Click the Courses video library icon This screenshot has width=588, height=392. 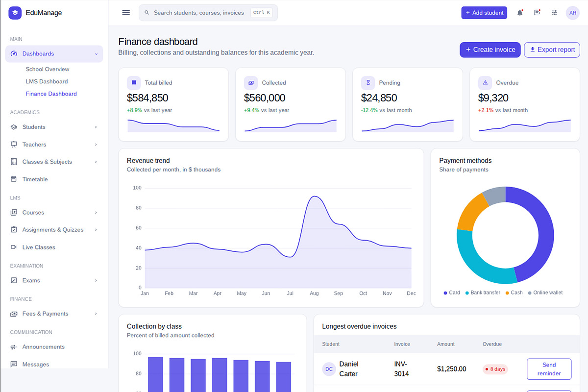click(x=14, y=213)
